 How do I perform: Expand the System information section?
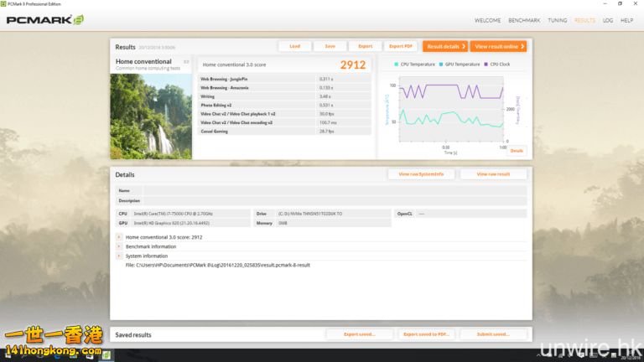point(119,256)
